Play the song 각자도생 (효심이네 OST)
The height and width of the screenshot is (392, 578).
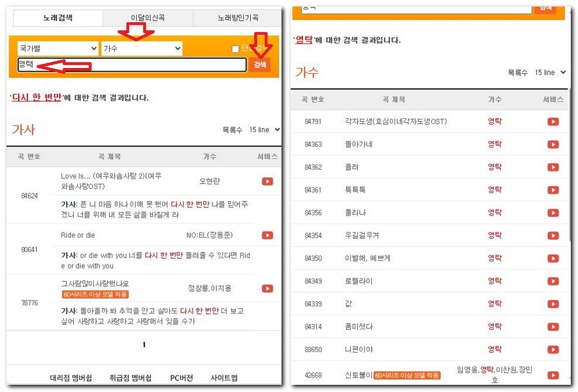click(553, 122)
